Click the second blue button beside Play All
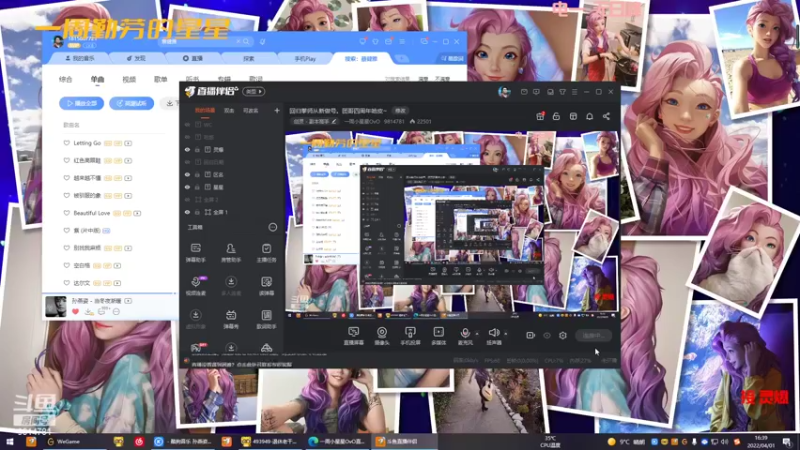The width and height of the screenshot is (800, 450). point(132,103)
